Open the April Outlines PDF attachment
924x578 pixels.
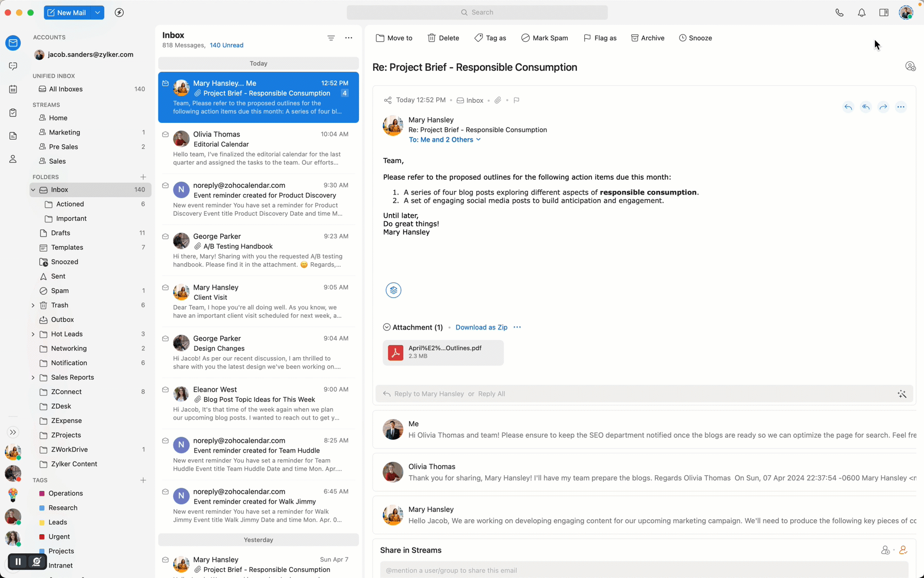click(x=443, y=352)
